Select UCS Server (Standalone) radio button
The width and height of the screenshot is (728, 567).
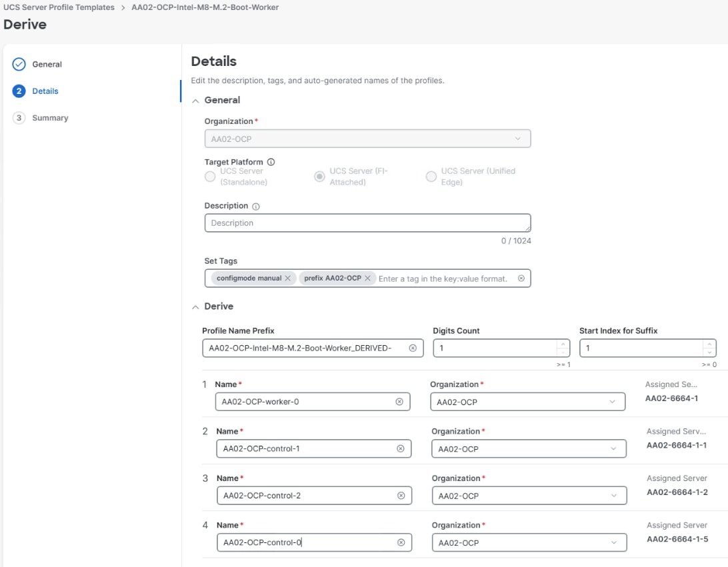tap(210, 177)
